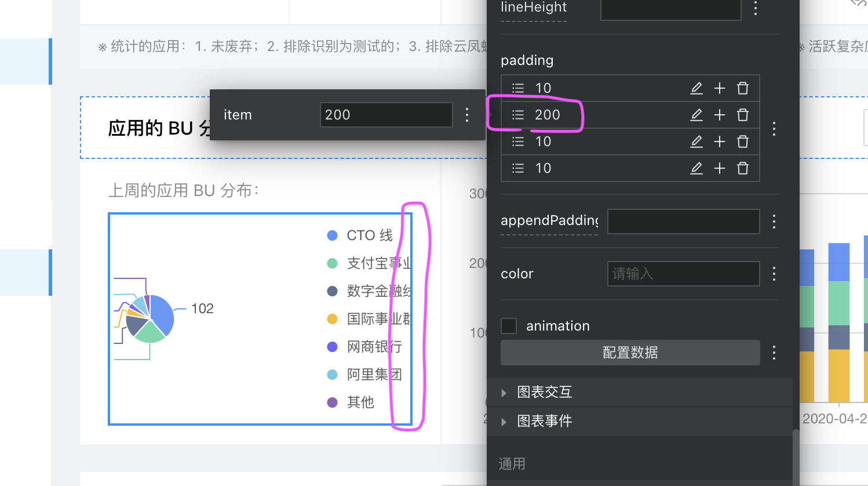868x486 pixels.
Task: Click the edit pencil icon for padding value 200
Action: pyautogui.click(x=696, y=115)
